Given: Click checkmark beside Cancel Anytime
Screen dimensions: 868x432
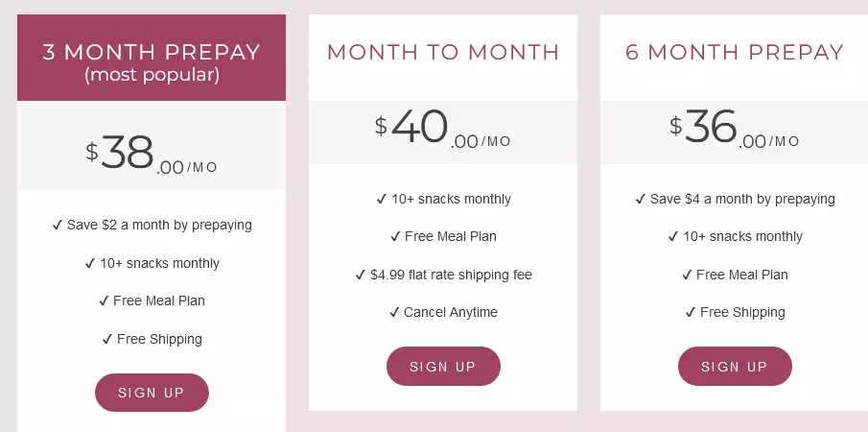Looking at the screenshot, I should (x=394, y=312).
